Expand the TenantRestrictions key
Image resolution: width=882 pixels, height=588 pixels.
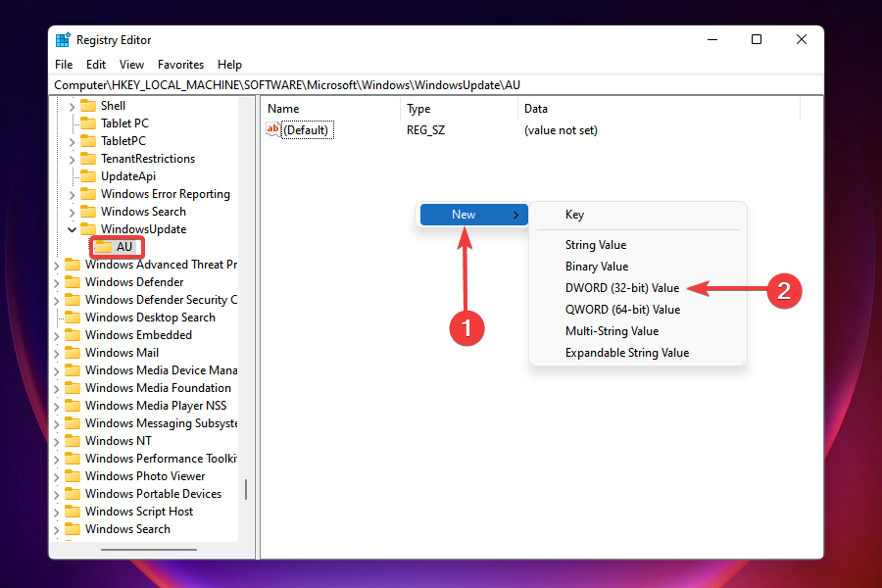point(72,159)
